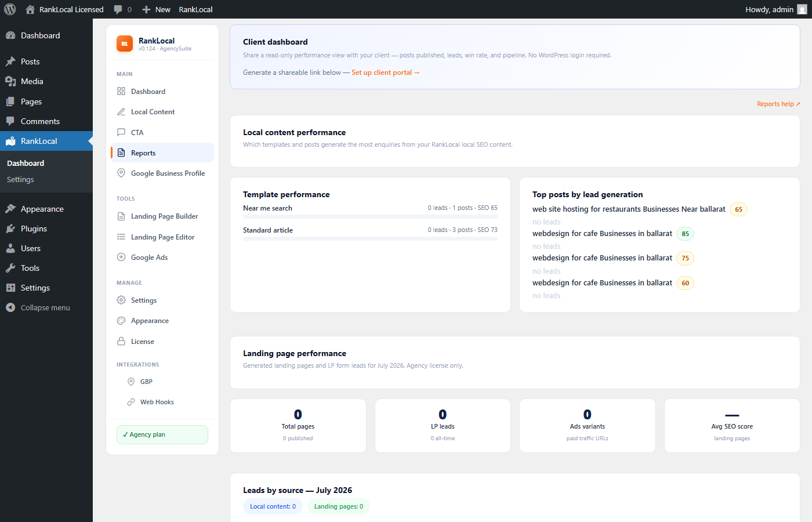
Task: Click the SEO score 75 badge
Action: tap(686, 258)
